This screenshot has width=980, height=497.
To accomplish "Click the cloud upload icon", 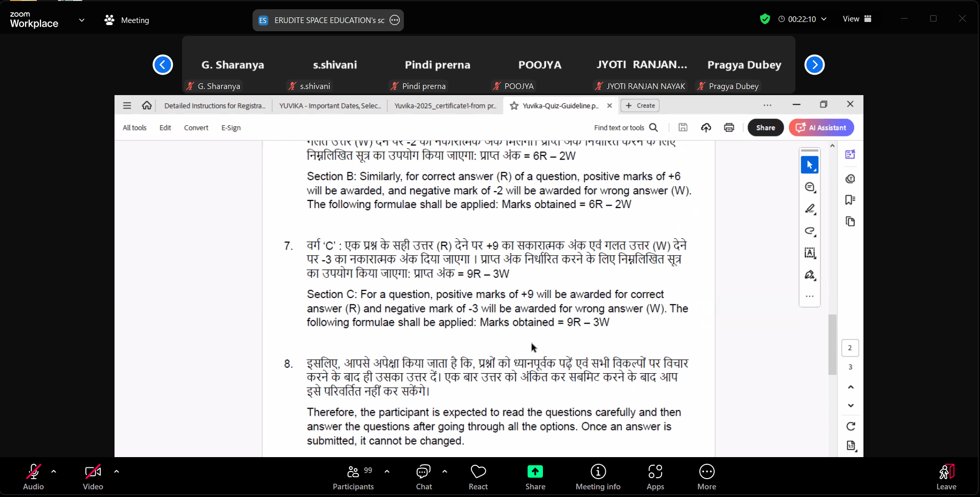I will tap(706, 128).
